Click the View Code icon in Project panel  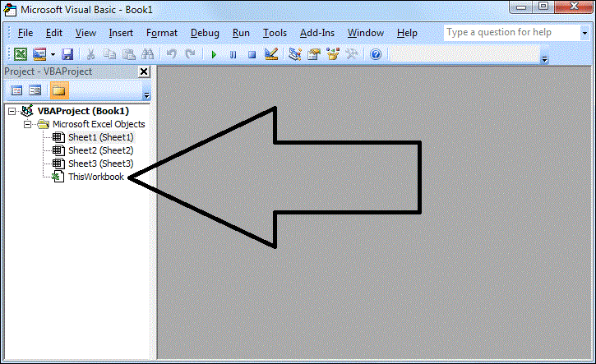tap(16, 90)
